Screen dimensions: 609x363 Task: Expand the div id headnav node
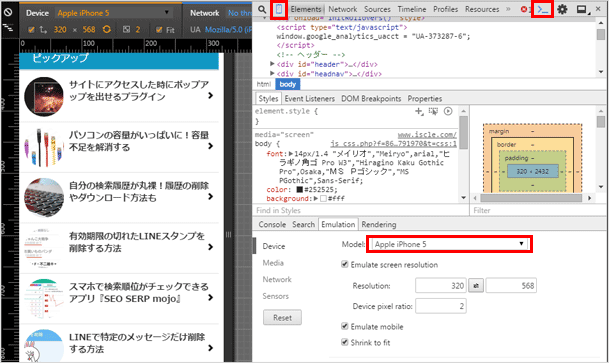coord(272,73)
